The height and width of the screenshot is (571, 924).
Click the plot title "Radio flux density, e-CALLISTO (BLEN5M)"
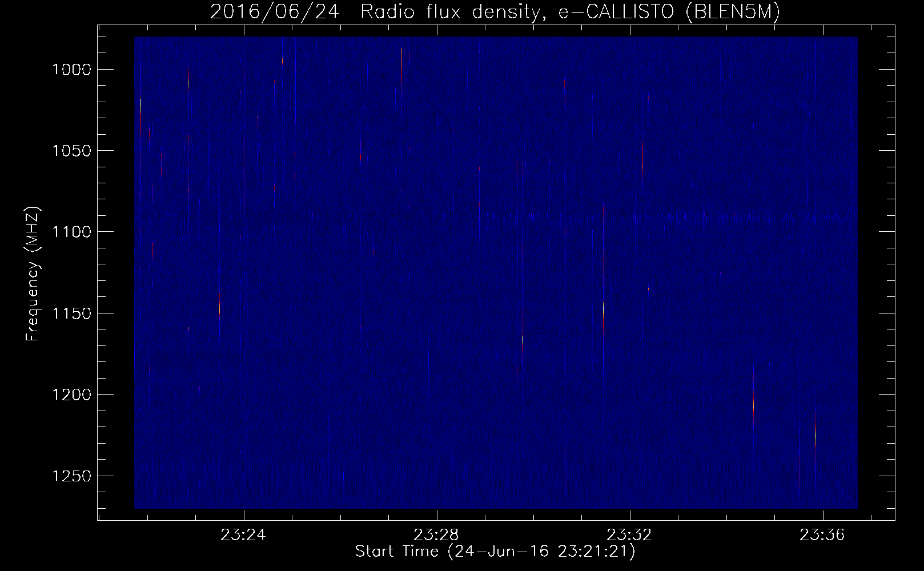tap(570, 12)
